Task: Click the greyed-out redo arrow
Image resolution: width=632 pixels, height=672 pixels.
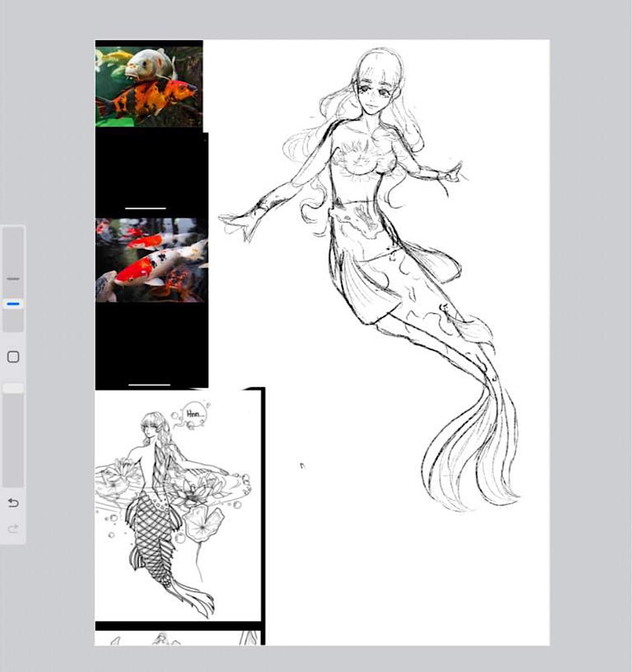Action: coord(13,530)
